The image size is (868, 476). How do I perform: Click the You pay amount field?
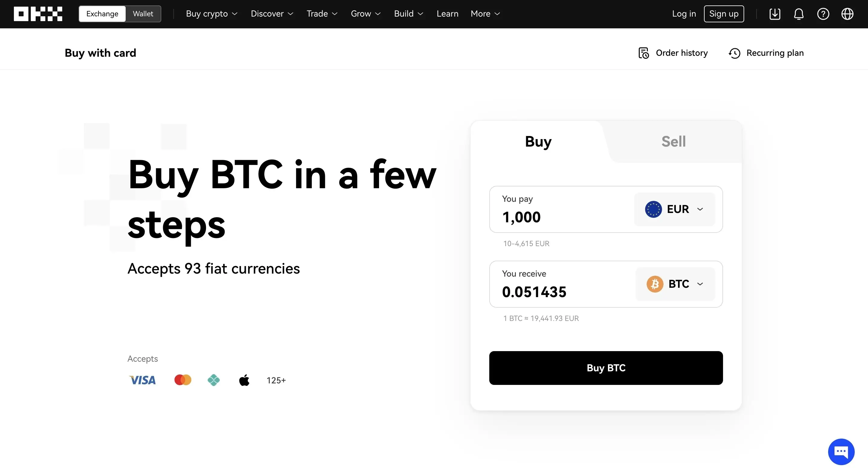pyautogui.click(x=561, y=209)
